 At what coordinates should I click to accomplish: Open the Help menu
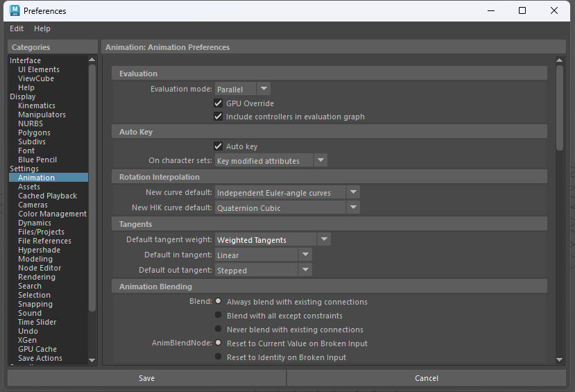pos(42,28)
